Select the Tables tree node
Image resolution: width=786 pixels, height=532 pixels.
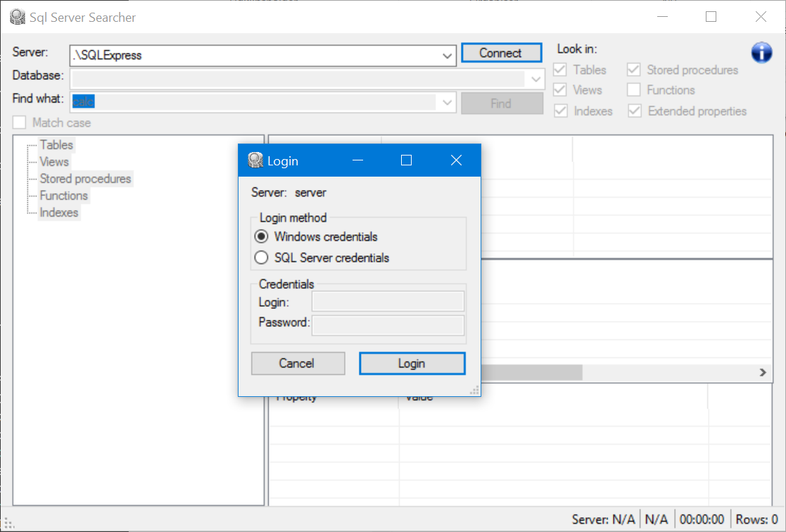56,145
